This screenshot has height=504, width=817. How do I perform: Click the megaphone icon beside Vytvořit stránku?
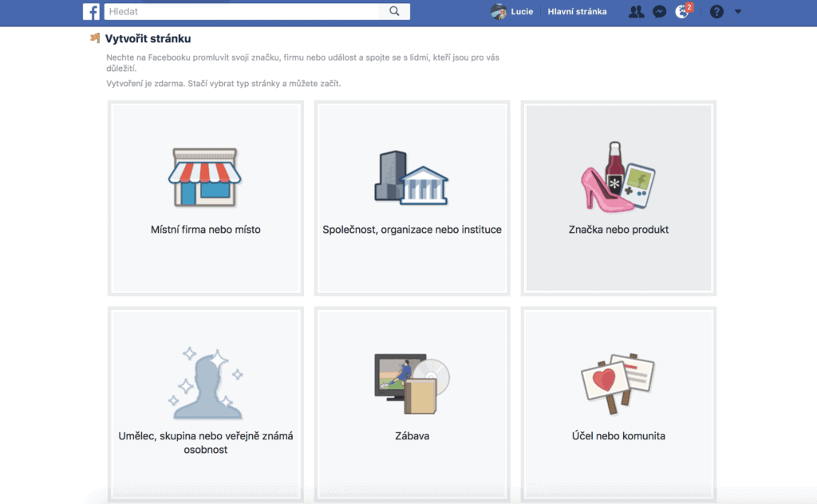tap(95, 37)
